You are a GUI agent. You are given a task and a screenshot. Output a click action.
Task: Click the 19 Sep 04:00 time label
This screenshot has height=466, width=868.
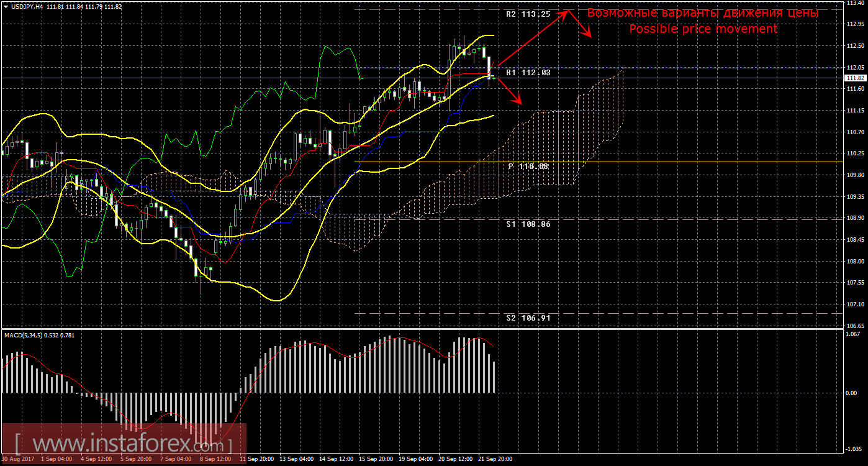point(415,459)
